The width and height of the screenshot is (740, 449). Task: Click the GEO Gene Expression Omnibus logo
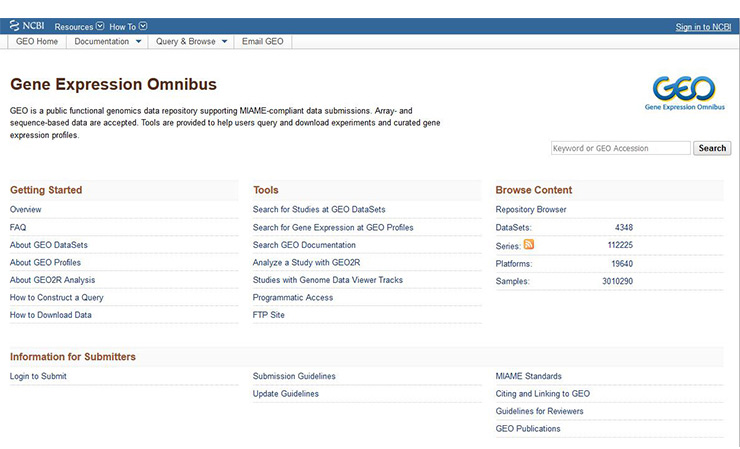click(x=684, y=93)
